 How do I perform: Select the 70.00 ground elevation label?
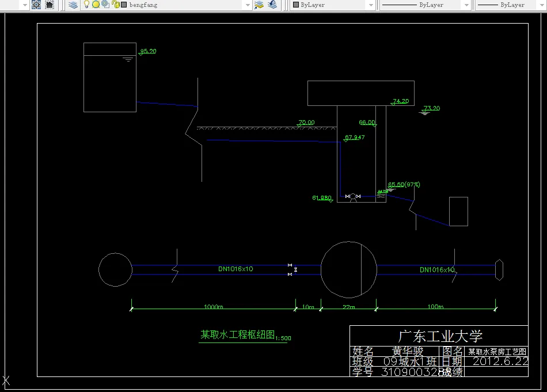click(x=306, y=123)
